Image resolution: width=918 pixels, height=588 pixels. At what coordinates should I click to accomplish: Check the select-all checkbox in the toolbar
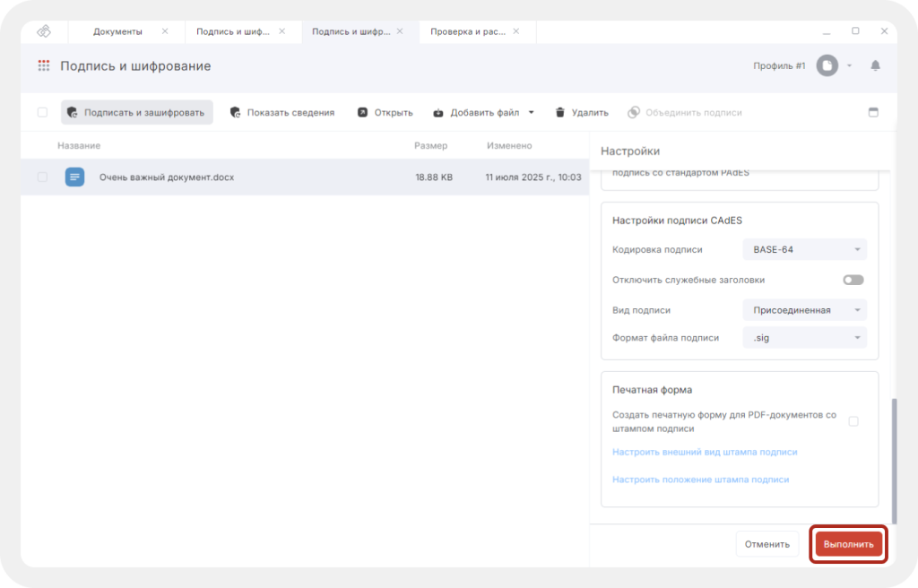point(42,113)
